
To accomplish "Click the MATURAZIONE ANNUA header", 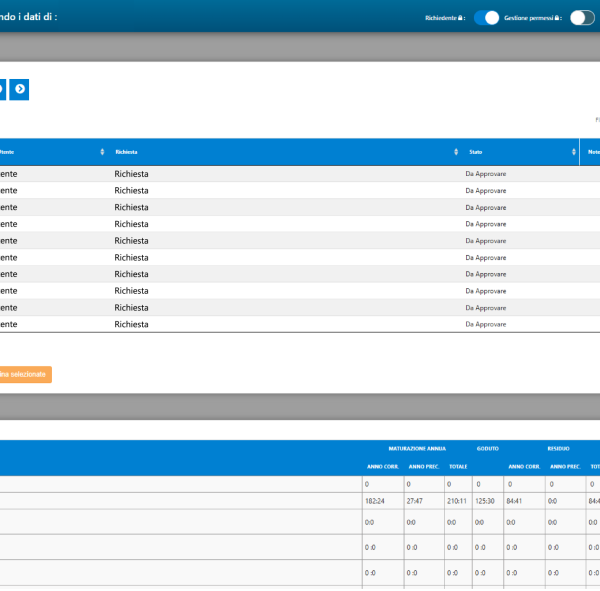I will [x=417, y=449].
